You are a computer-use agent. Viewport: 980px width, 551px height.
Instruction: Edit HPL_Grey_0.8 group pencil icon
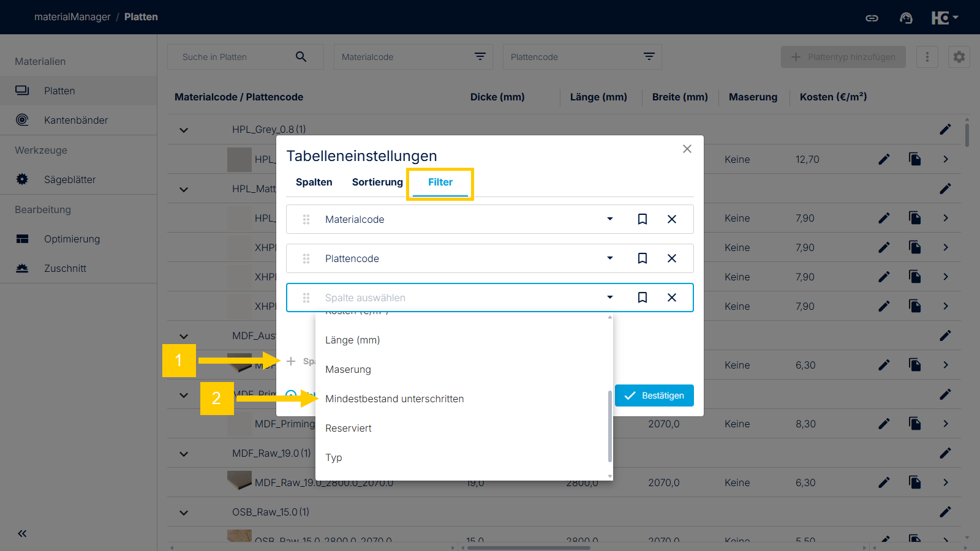tap(945, 129)
